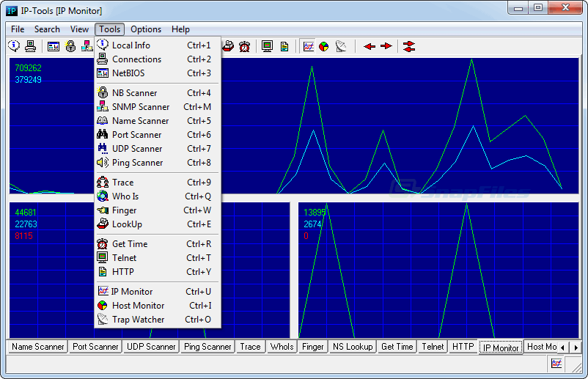Select the IP Monitor bottom tab
The width and height of the screenshot is (588, 379).
501,347
